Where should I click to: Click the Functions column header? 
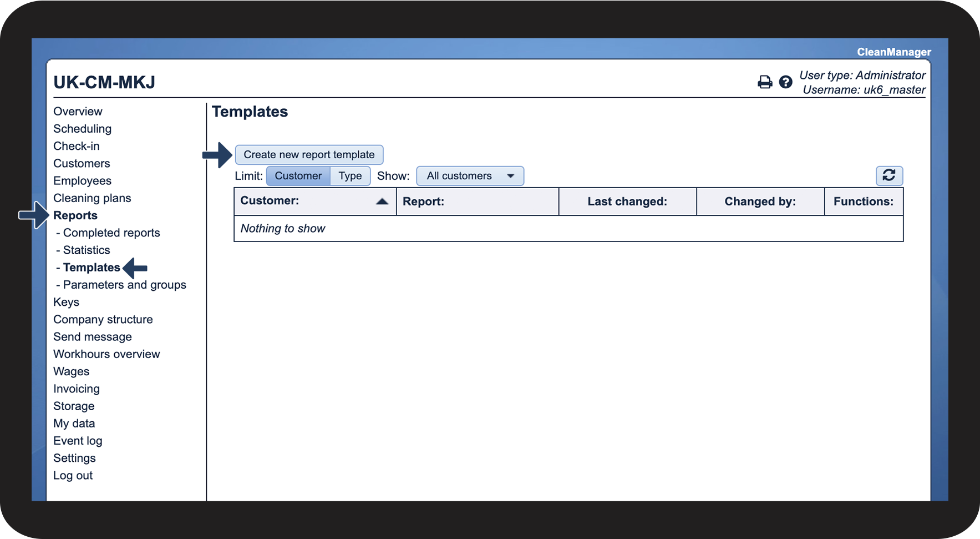tap(864, 202)
